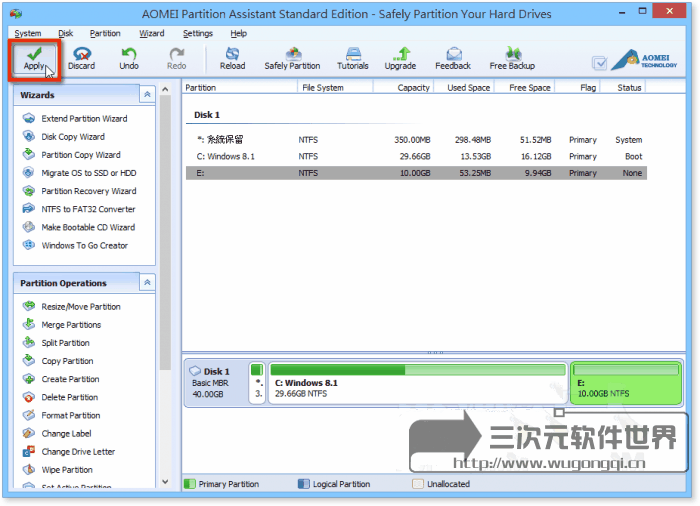Image resolution: width=700 pixels, height=506 pixels.
Task: Reload the disk information
Action: point(232,58)
